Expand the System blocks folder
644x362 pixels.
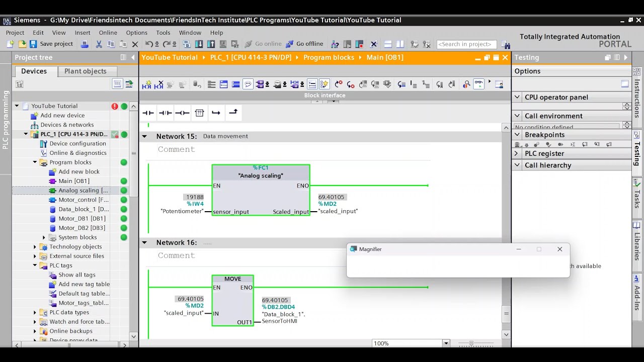[44, 237]
